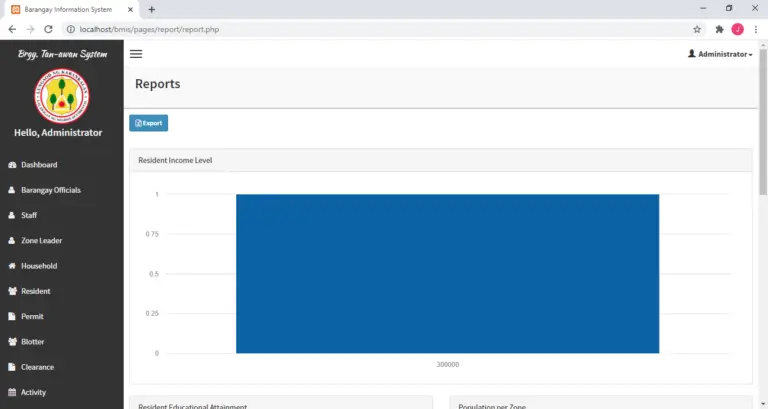
Task: View site information icon
Action: [71, 29]
